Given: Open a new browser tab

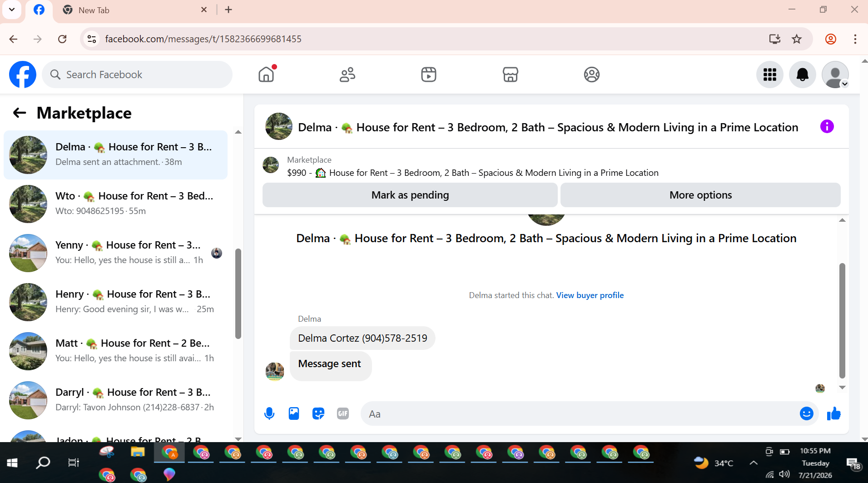Looking at the screenshot, I should click(x=228, y=10).
